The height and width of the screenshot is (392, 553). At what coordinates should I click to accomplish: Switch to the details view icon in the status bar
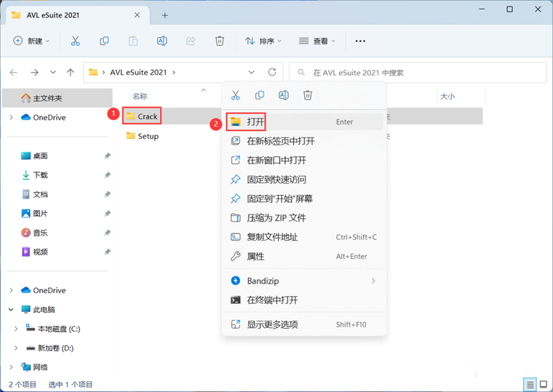(x=530, y=384)
